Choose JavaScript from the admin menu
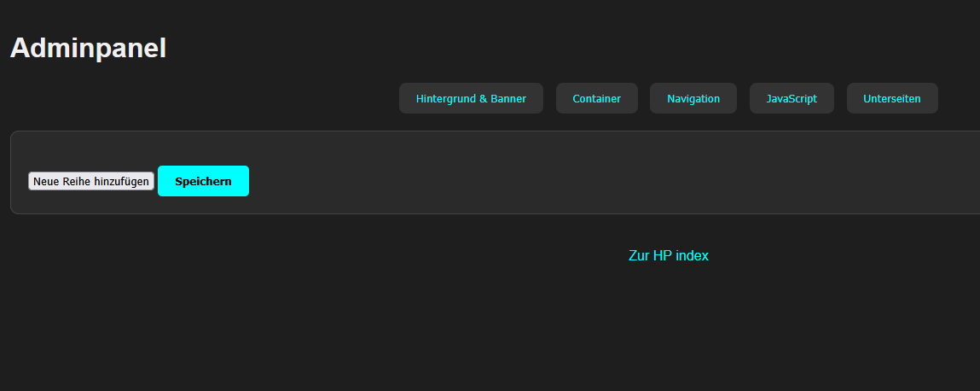Image resolution: width=980 pixels, height=391 pixels. (792, 98)
